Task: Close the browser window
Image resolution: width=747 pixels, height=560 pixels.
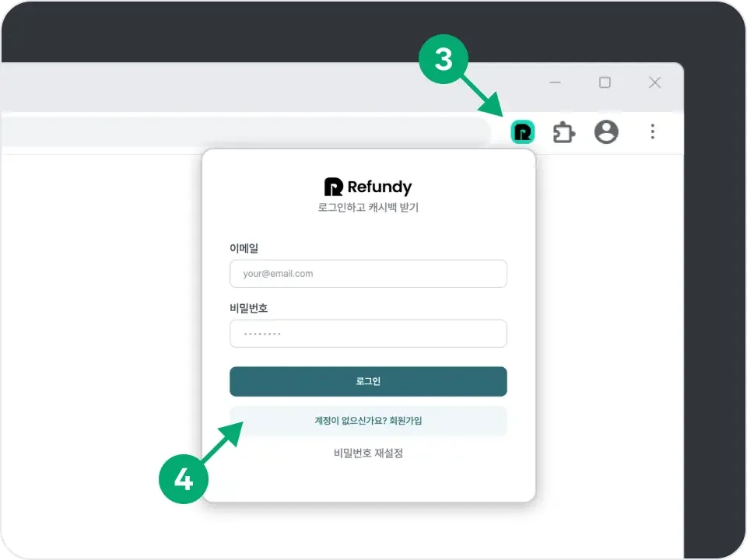Action: 655,82
